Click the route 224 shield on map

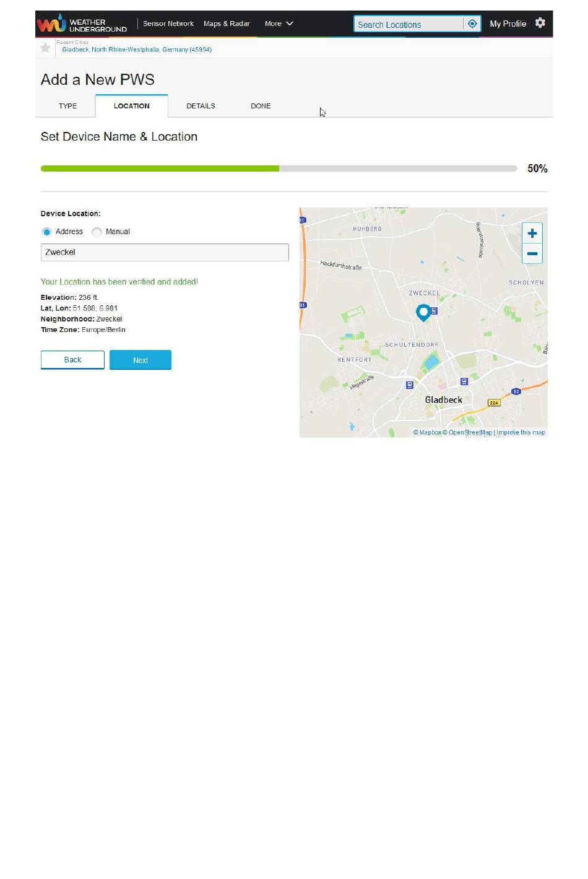[x=494, y=403]
